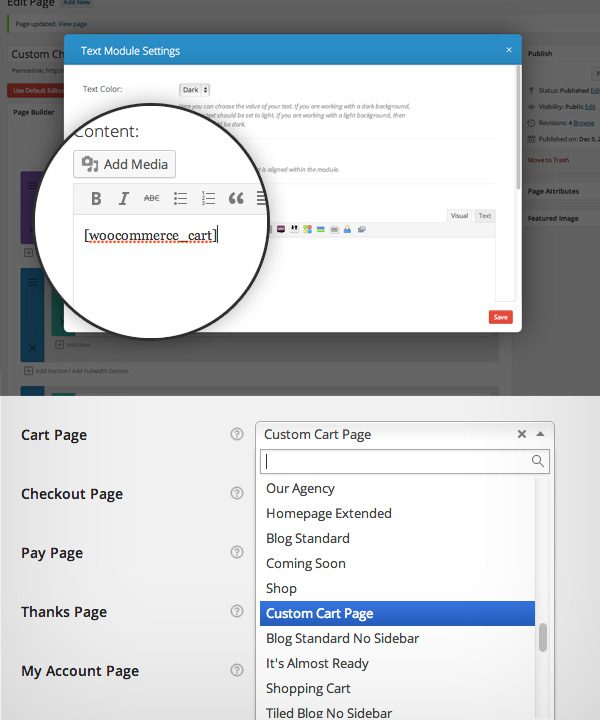
Task: Click the colorful four-square shortcode icon
Action: click(x=307, y=229)
